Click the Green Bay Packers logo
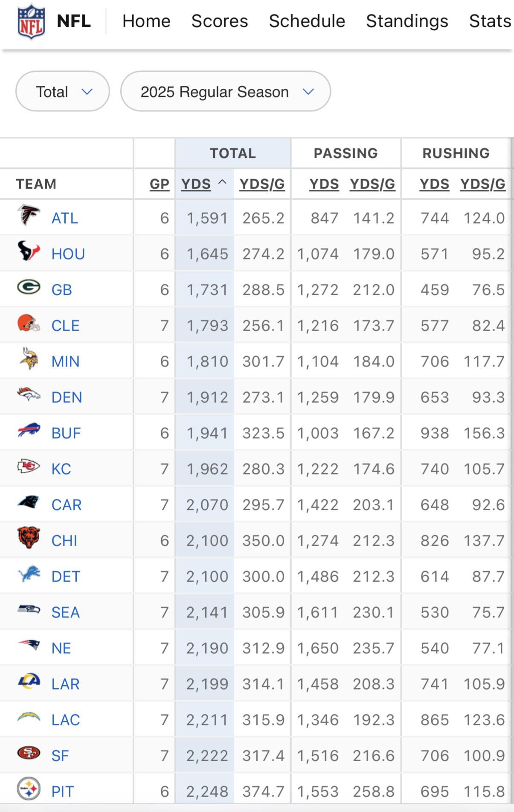This screenshot has height=812, width=514. point(29,288)
